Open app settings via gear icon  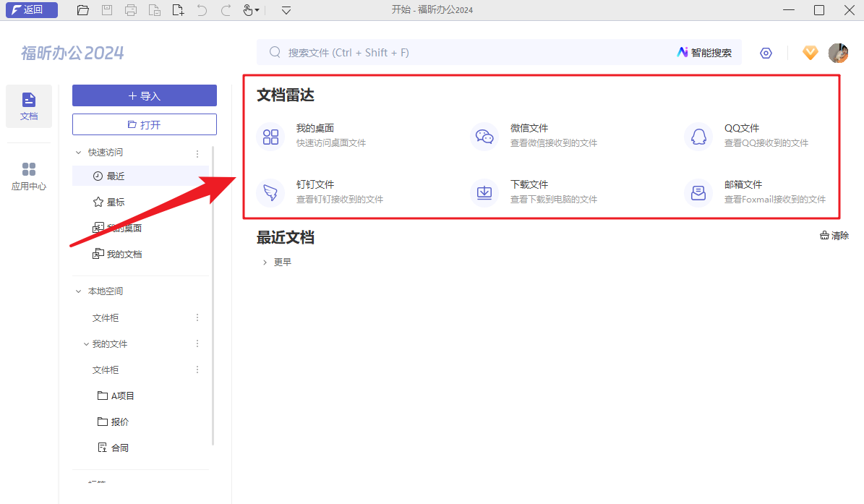[x=766, y=52]
